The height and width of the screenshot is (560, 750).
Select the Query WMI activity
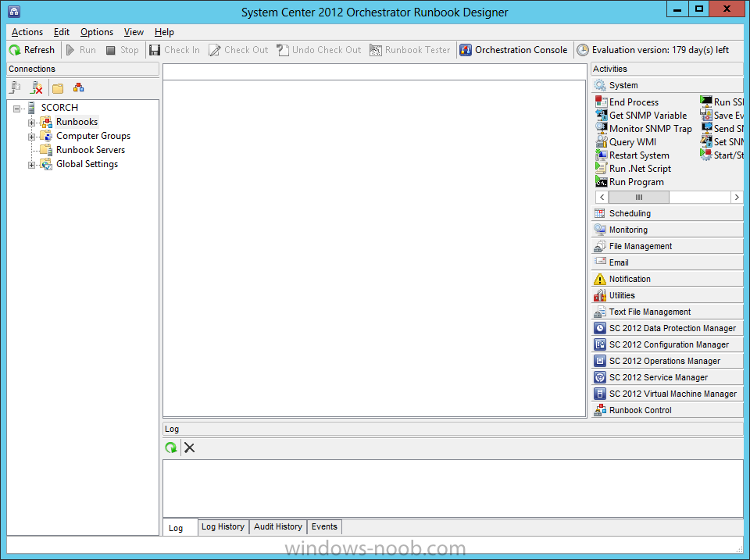[x=626, y=142]
